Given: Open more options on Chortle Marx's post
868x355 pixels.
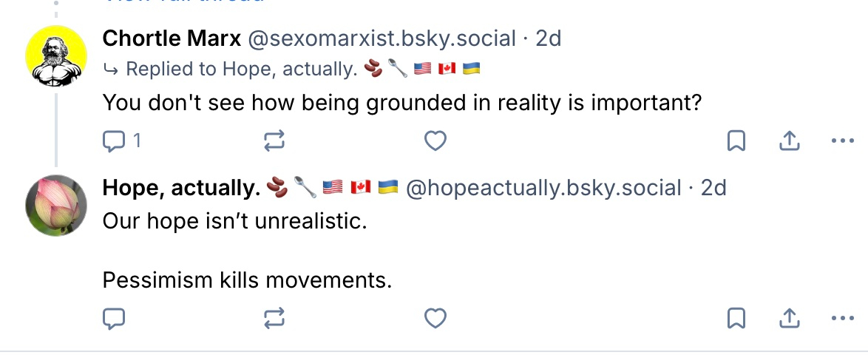Looking at the screenshot, I should coord(842,141).
